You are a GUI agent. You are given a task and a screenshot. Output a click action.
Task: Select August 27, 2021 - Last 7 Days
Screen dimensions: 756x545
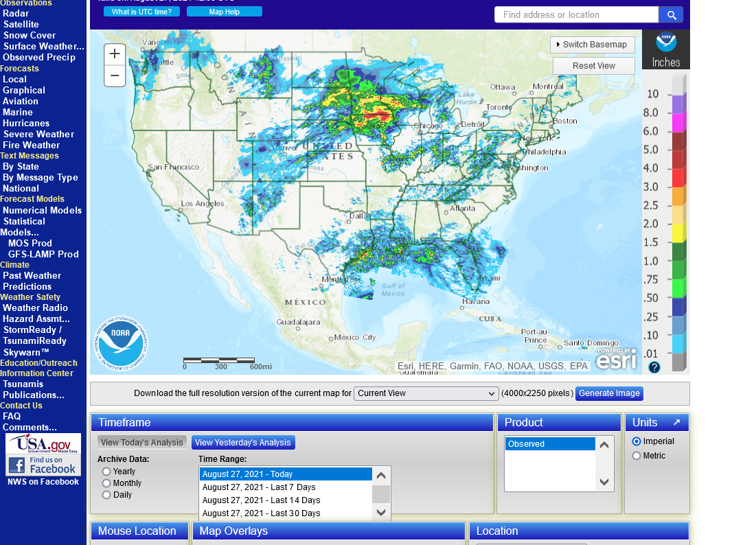[286, 487]
